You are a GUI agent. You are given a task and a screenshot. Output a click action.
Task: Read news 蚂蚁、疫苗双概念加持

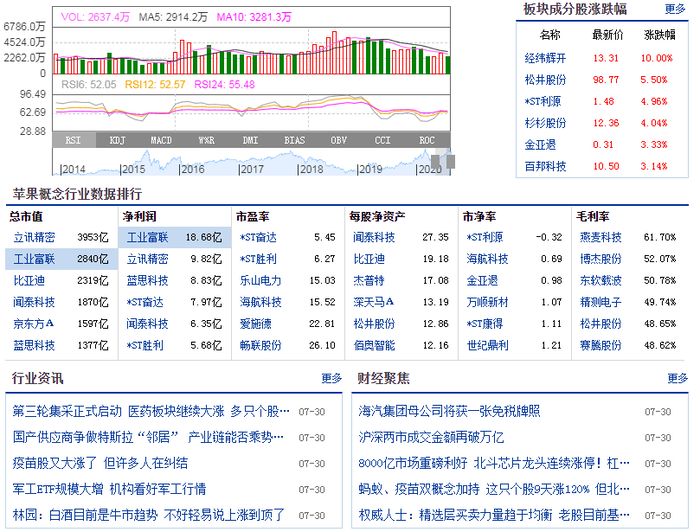click(x=494, y=489)
